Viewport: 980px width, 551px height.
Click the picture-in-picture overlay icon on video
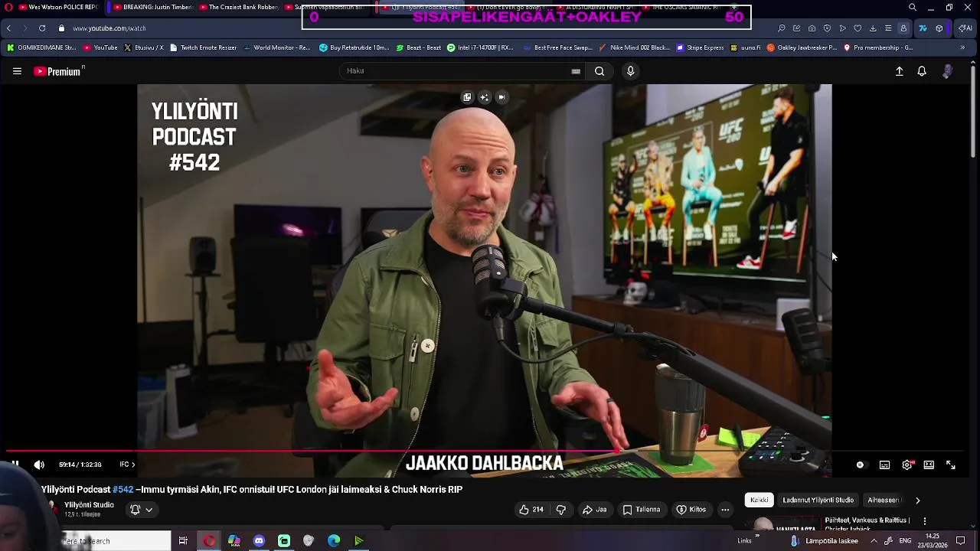point(467,97)
